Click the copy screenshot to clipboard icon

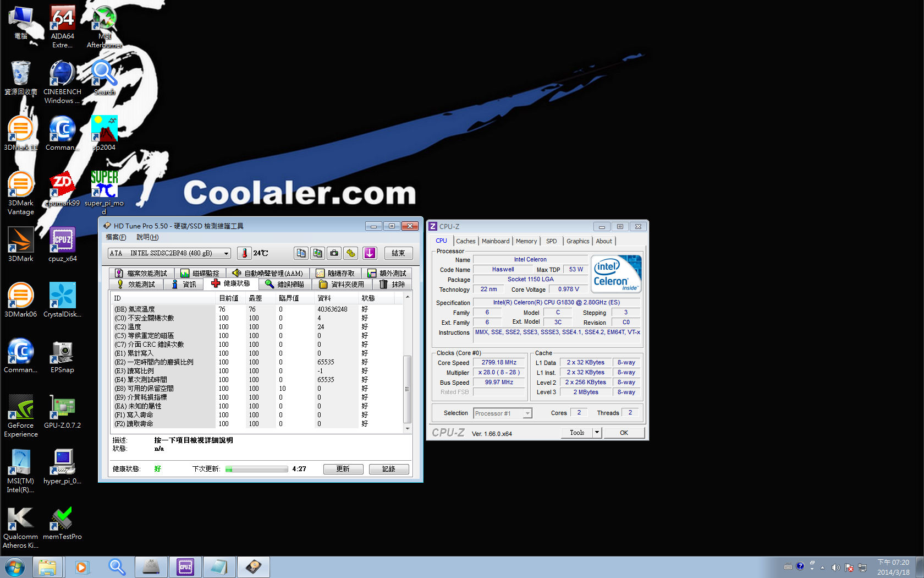(317, 253)
